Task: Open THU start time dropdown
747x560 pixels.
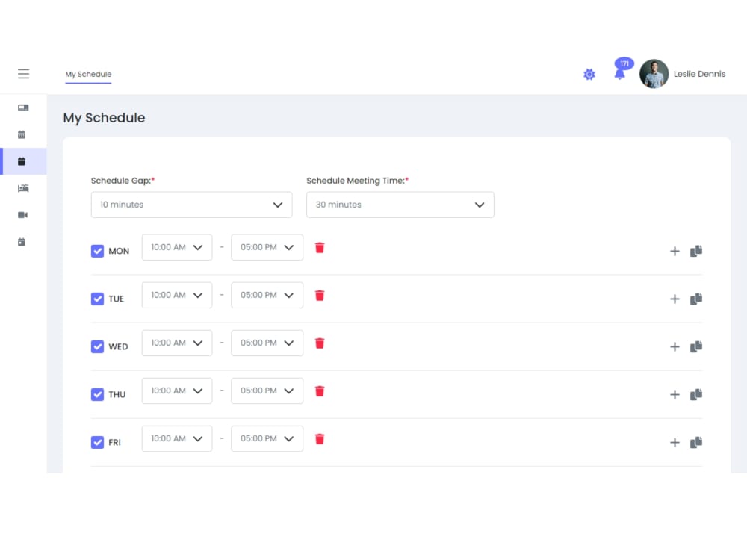Action: 177,391
